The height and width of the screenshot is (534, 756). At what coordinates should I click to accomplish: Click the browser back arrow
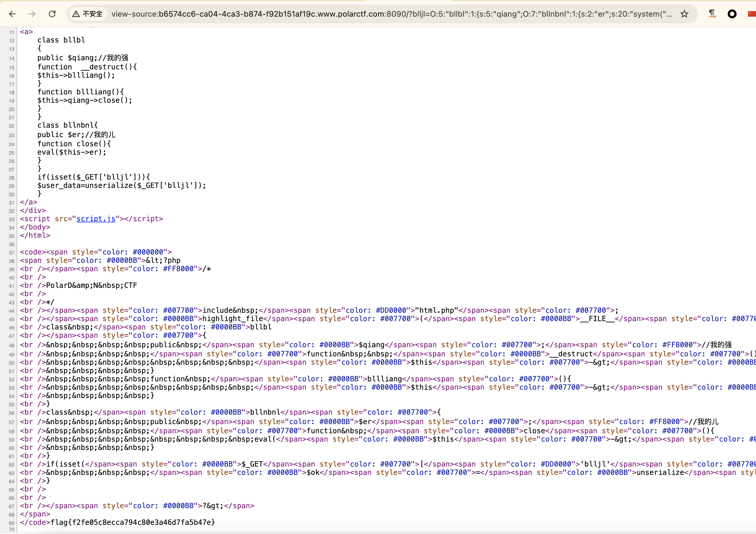point(12,14)
